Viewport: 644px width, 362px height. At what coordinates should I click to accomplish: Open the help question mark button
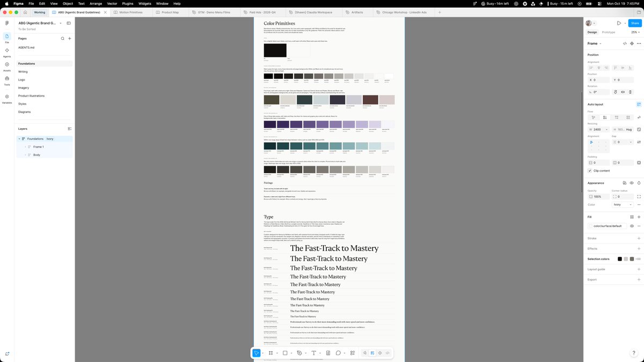[x=634, y=353]
